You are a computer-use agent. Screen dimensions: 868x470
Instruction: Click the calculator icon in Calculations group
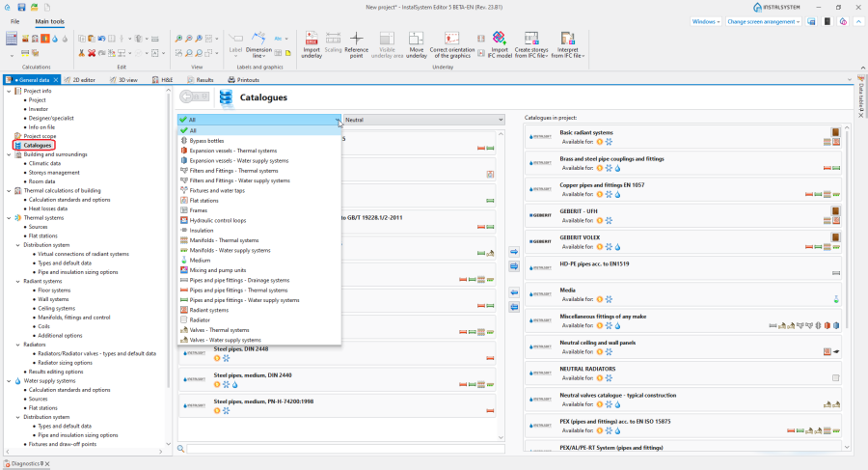pos(11,39)
